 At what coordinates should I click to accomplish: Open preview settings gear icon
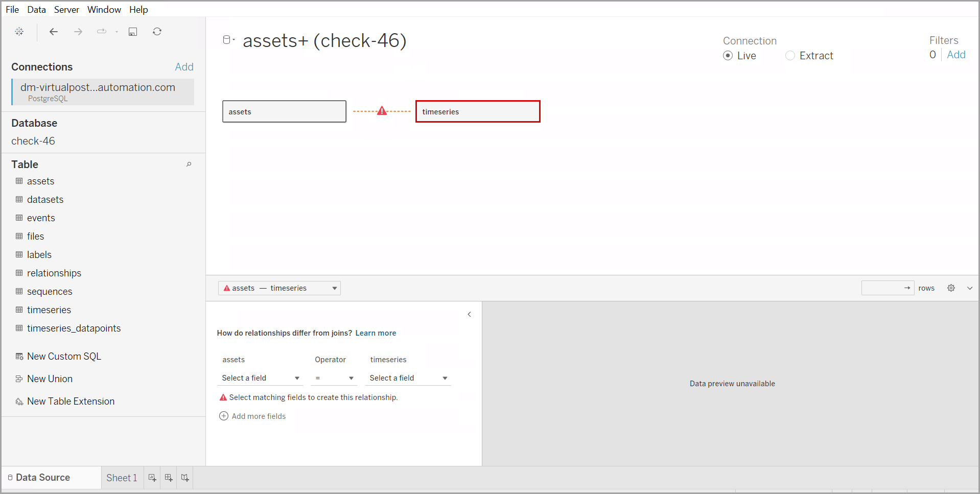click(x=951, y=288)
